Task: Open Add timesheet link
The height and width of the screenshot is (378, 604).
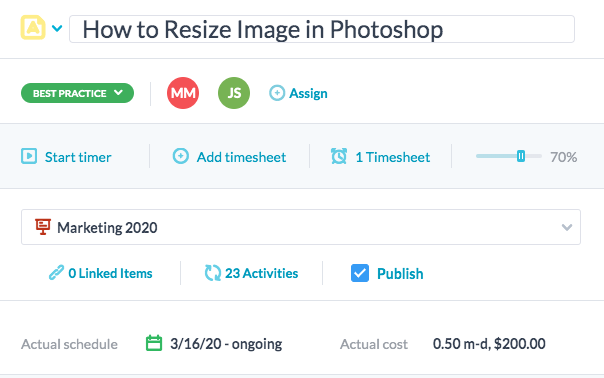Action: (241, 157)
